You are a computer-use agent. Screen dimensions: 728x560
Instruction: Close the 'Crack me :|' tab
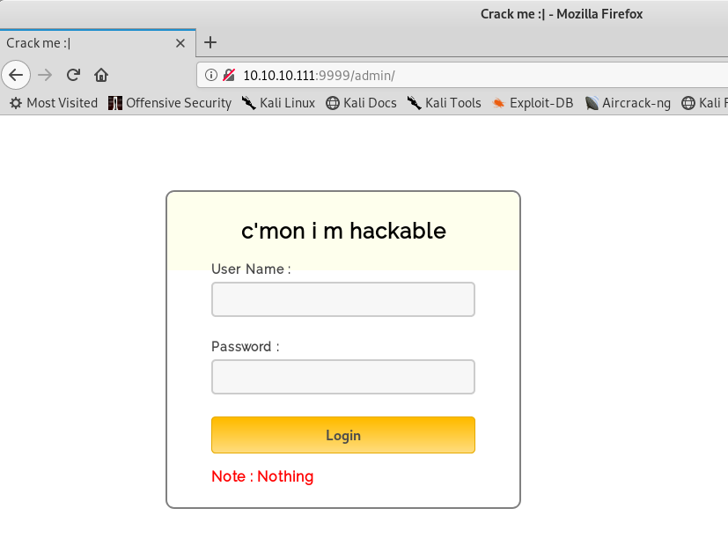[x=180, y=43]
